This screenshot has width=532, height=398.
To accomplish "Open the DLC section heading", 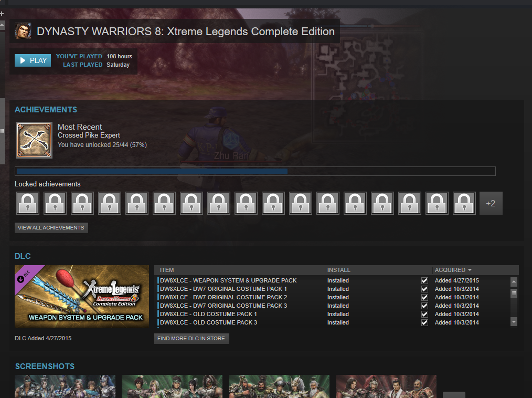I will [23, 256].
